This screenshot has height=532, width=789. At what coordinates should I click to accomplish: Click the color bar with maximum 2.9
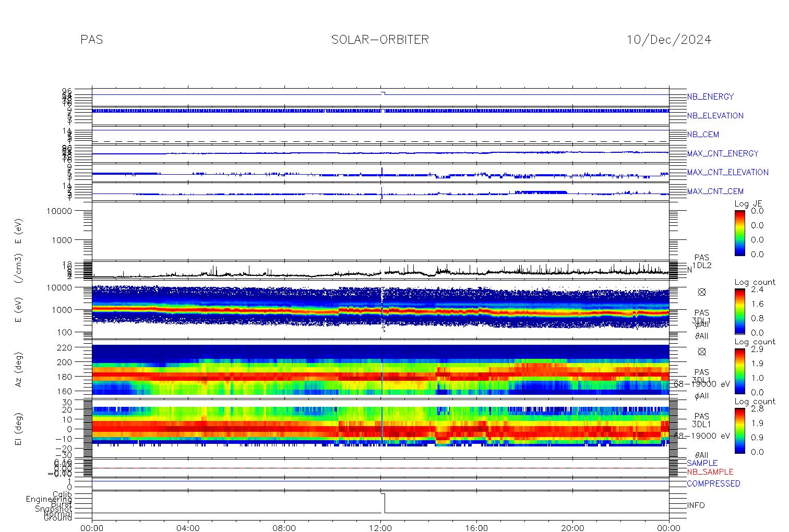[x=739, y=371]
